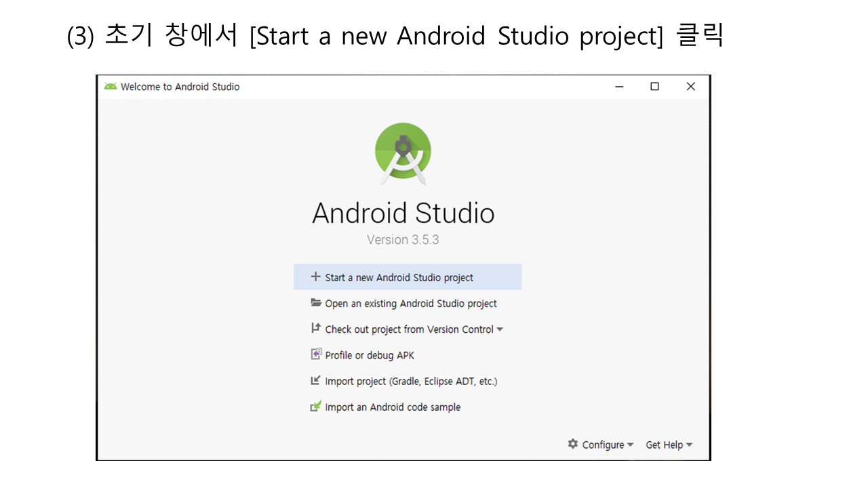This screenshot has height=488, width=868.
Task: Select Start a new Android Studio project text
Action: (399, 277)
